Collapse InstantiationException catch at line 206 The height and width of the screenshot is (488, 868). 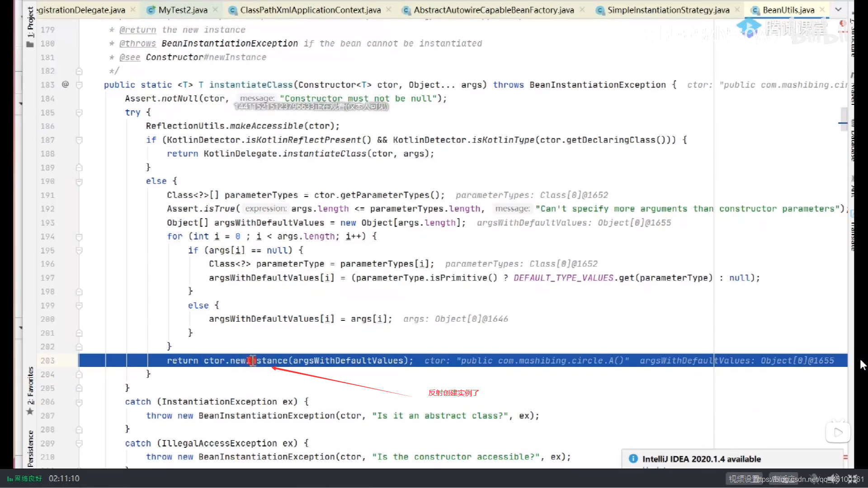click(79, 402)
